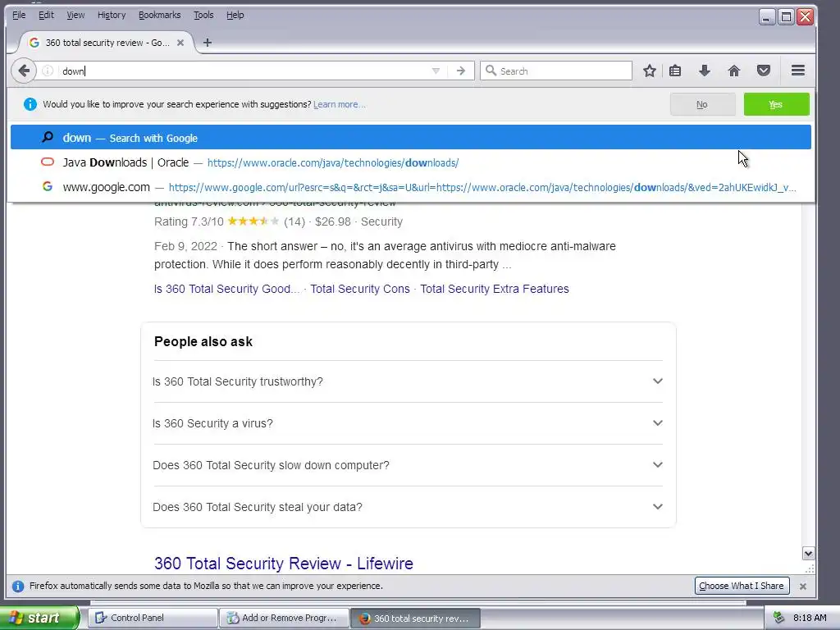The height and width of the screenshot is (630, 840).
Task: Click the scrollbar down arrow
Action: (808, 554)
